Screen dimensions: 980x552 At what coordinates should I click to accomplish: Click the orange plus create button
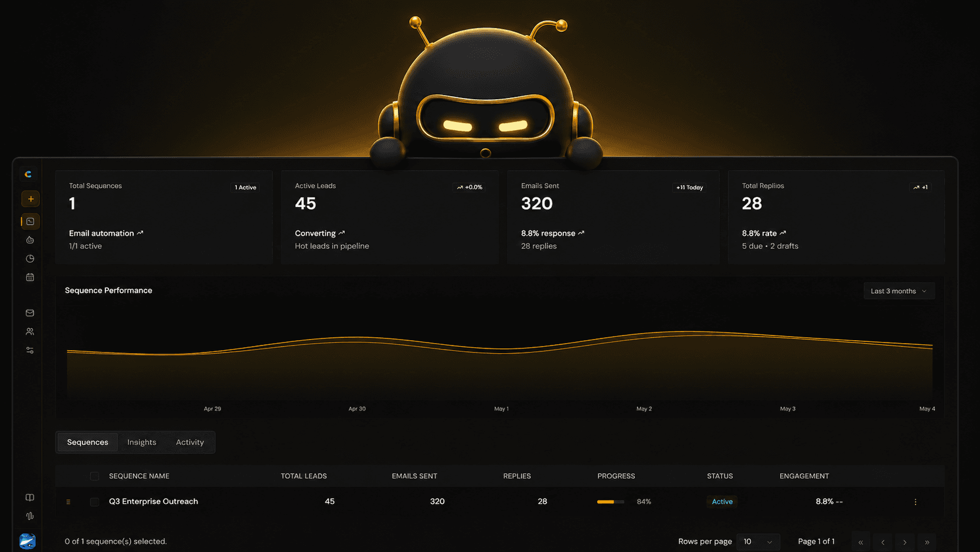30,199
